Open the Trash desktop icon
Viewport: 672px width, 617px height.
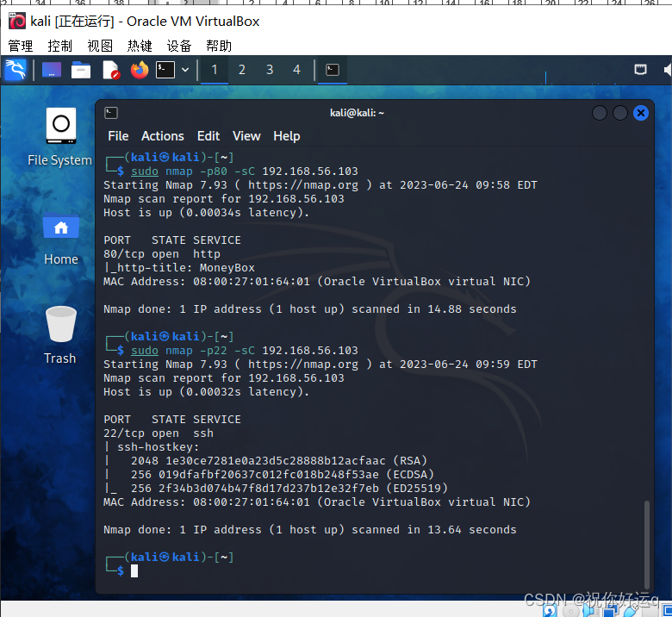[61, 335]
